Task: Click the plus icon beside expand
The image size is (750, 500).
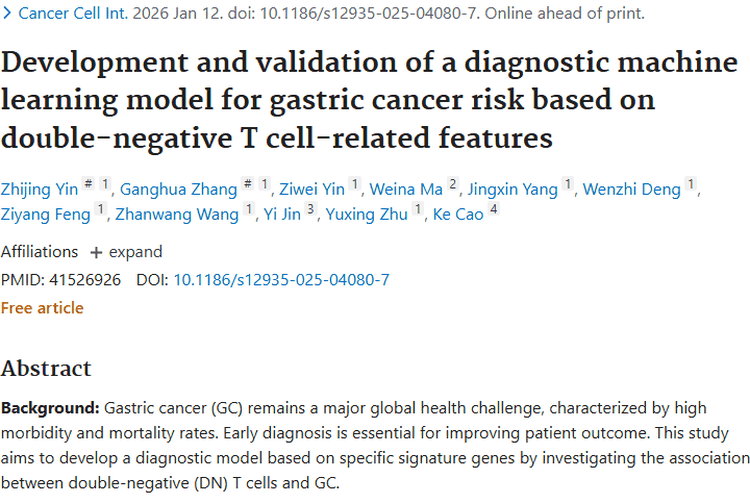Action: click(x=96, y=252)
